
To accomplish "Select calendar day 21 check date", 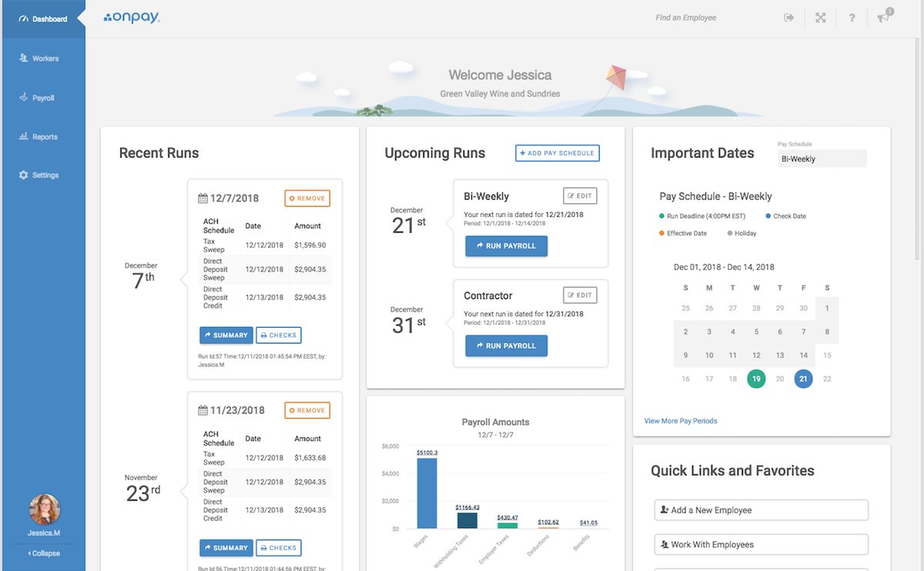I will tap(803, 379).
